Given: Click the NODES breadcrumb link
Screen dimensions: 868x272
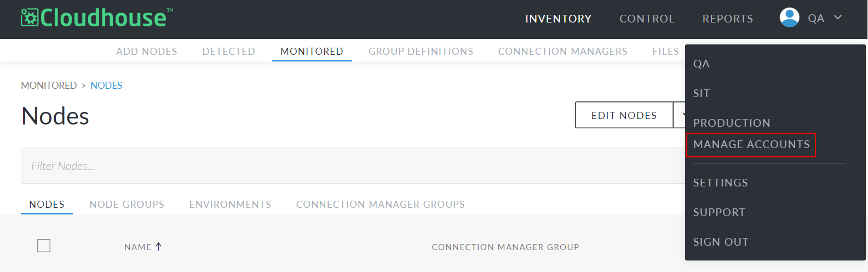Looking at the screenshot, I should click(x=106, y=86).
